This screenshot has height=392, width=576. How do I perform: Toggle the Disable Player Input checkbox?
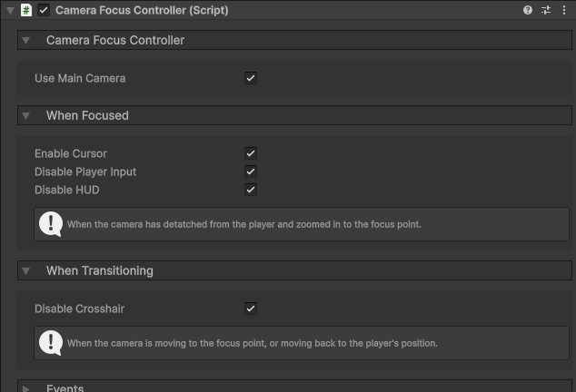pyautogui.click(x=251, y=171)
